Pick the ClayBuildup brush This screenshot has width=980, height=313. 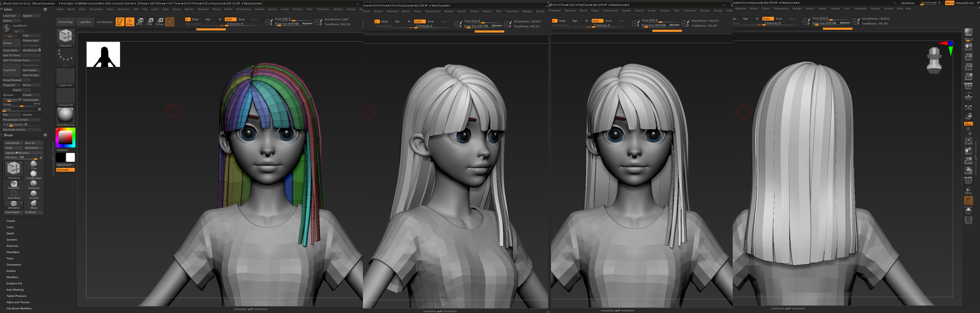(x=34, y=175)
